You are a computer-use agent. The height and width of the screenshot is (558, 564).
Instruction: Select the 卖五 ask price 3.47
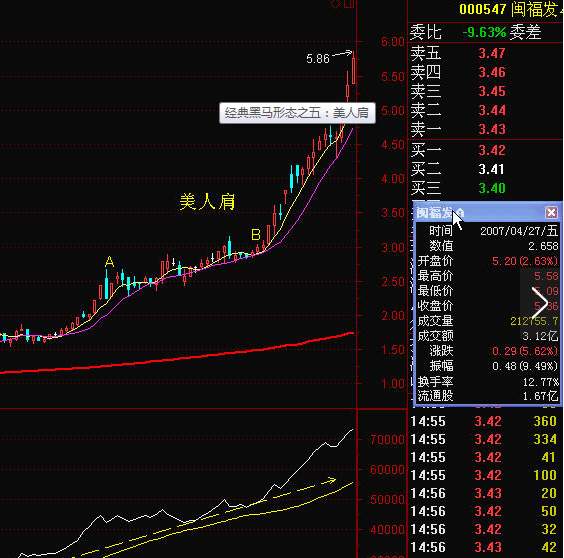pos(492,53)
